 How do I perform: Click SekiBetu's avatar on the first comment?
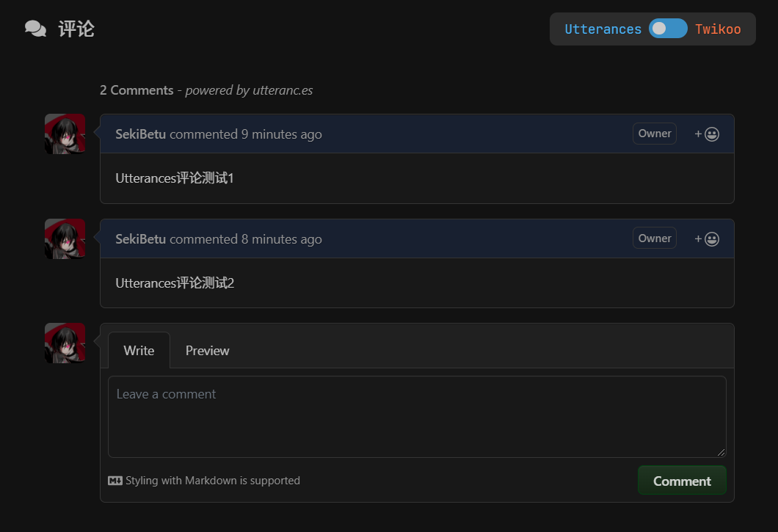point(65,134)
